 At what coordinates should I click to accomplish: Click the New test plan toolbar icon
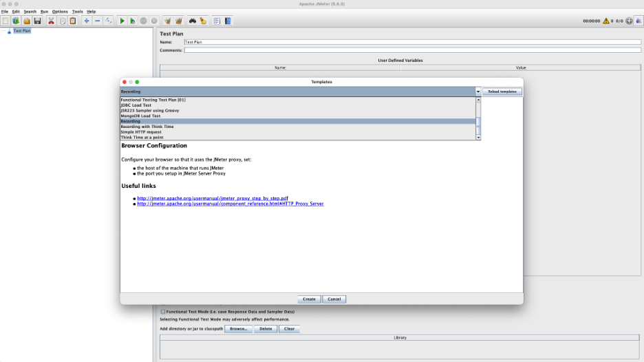pyautogui.click(x=6, y=21)
